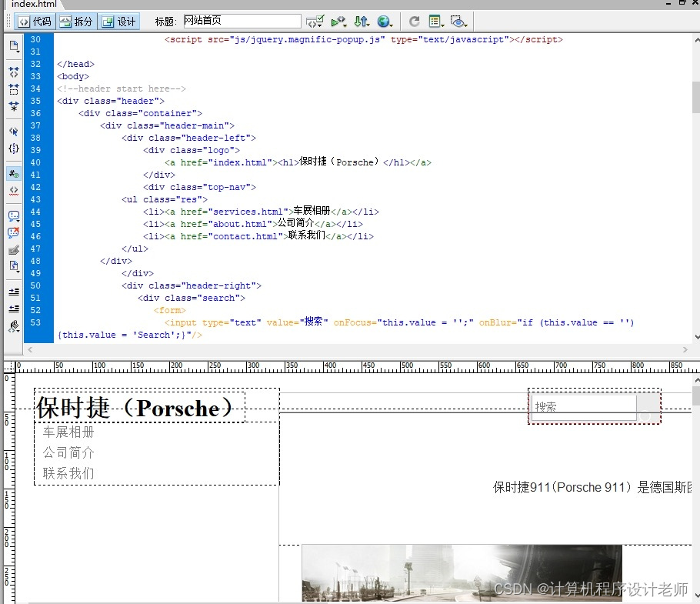Click Collapse Selection icon
This screenshot has width=700, height=604.
click(x=14, y=88)
